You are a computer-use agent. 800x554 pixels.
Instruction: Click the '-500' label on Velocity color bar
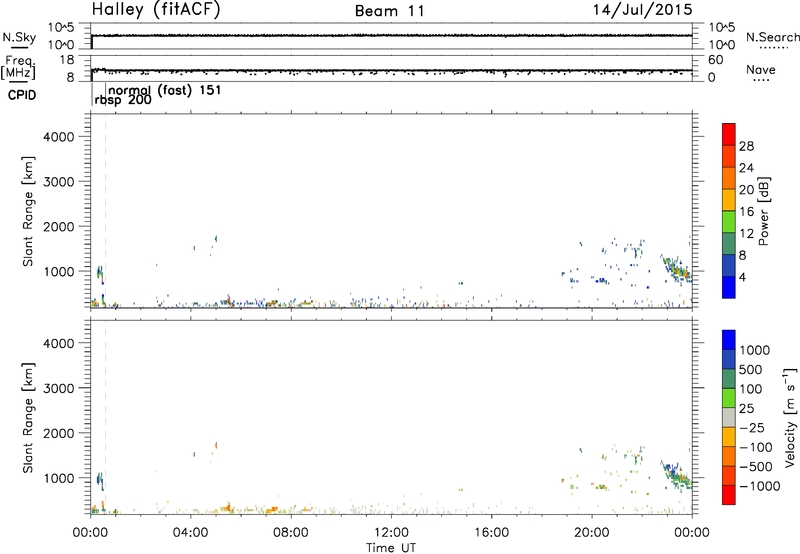pyautogui.click(x=756, y=467)
